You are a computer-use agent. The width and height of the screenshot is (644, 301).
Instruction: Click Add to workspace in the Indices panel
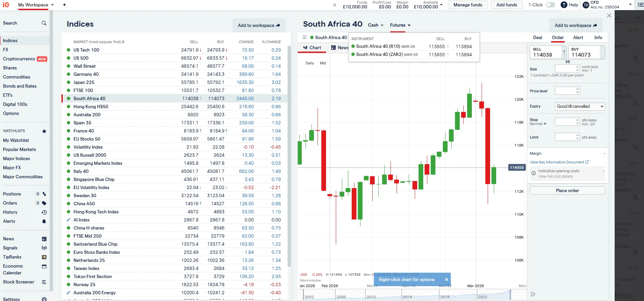tap(259, 25)
